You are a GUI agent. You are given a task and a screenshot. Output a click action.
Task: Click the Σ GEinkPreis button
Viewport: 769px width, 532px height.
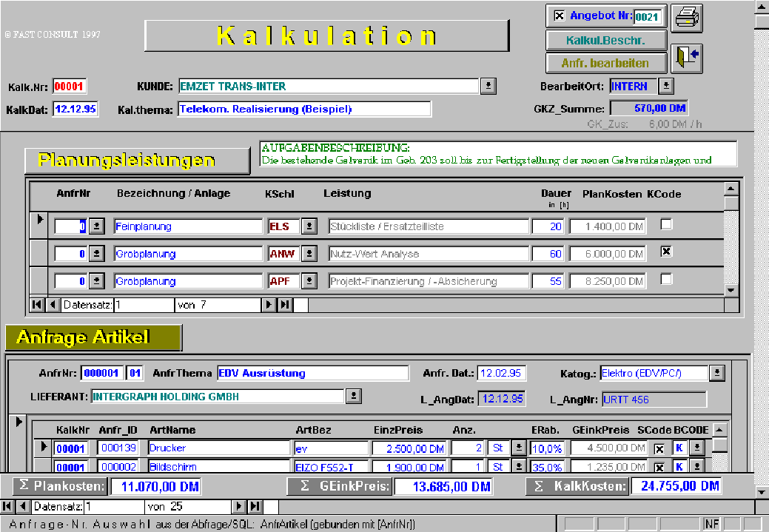tap(340, 486)
